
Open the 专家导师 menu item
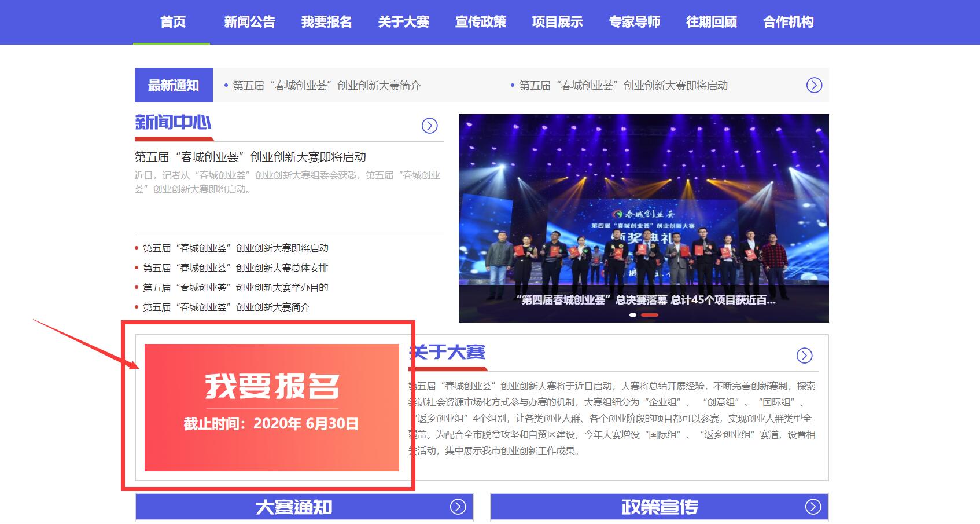(634, 22)
